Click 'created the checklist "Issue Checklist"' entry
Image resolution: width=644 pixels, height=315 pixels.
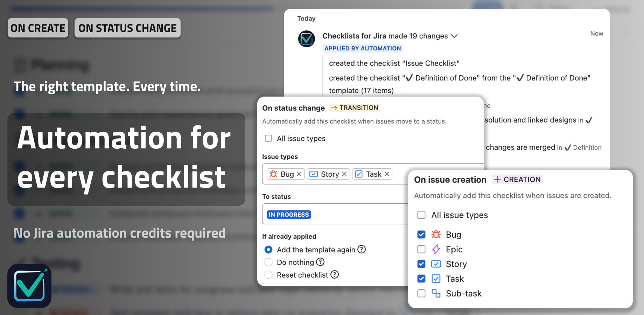[x=394, y=63]
